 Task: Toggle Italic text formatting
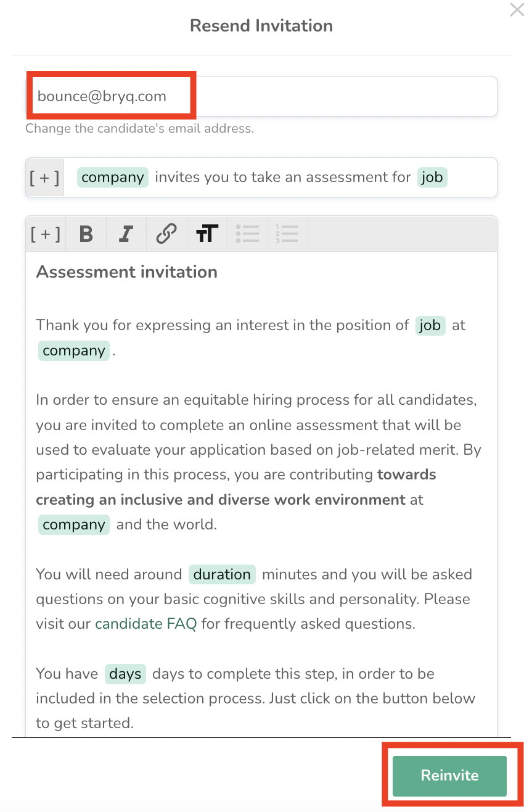coord(126,234)
